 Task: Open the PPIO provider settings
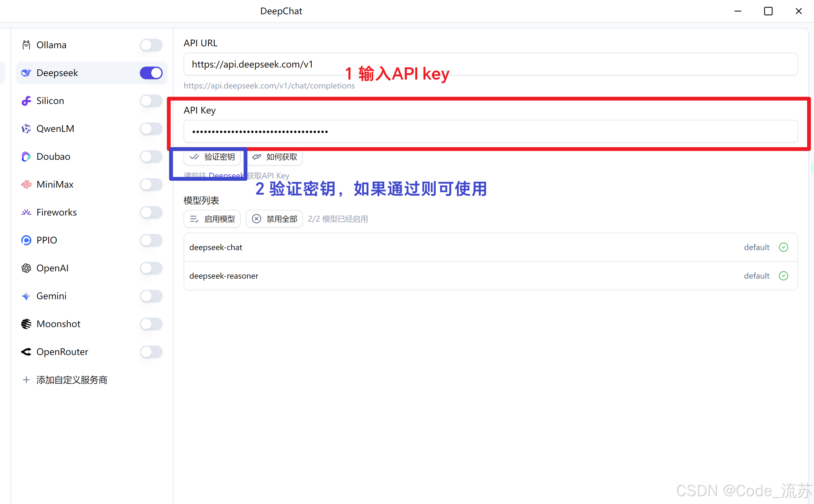47,240
